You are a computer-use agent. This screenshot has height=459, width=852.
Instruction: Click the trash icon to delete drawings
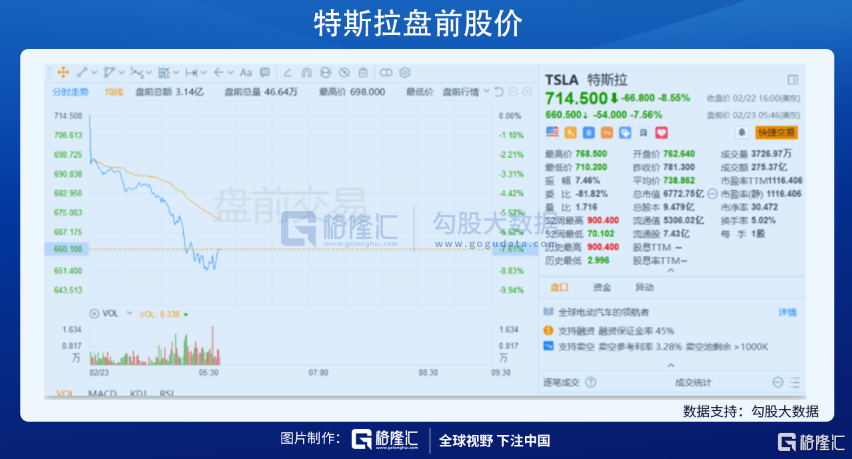click(361, 72)
